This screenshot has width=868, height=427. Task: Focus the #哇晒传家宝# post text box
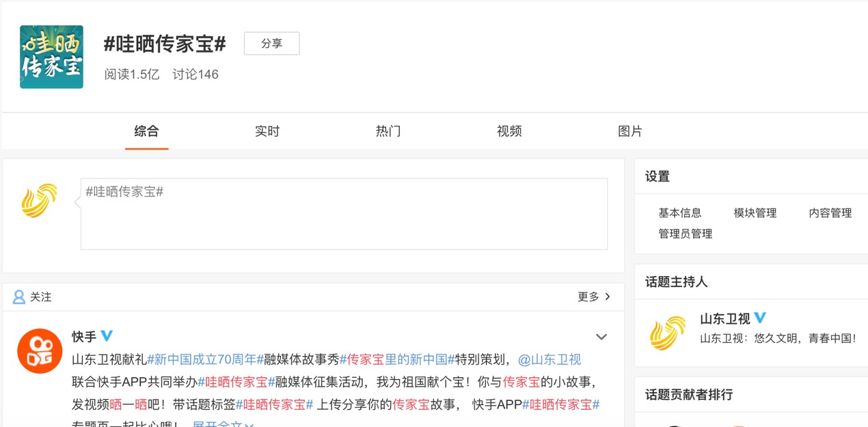pyautogui.click(x=344, y=214)
